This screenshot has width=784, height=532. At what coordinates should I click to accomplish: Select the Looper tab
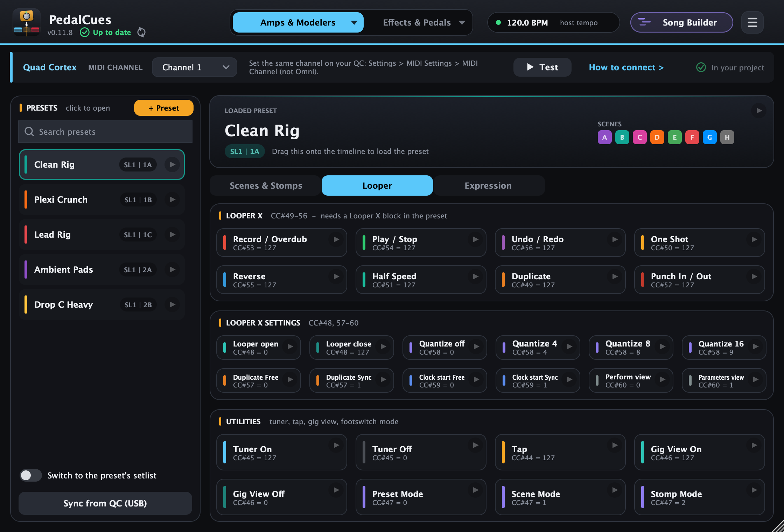coord(377,185)
